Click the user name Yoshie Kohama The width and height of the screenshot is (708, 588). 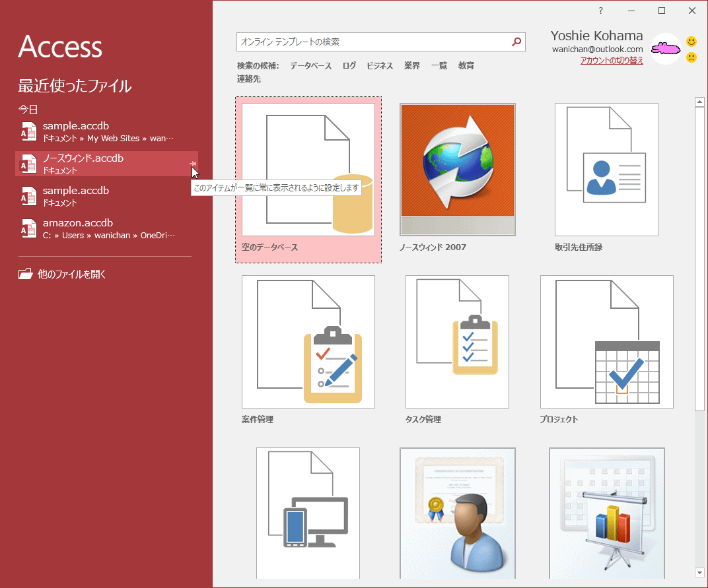tap(596, 36)
